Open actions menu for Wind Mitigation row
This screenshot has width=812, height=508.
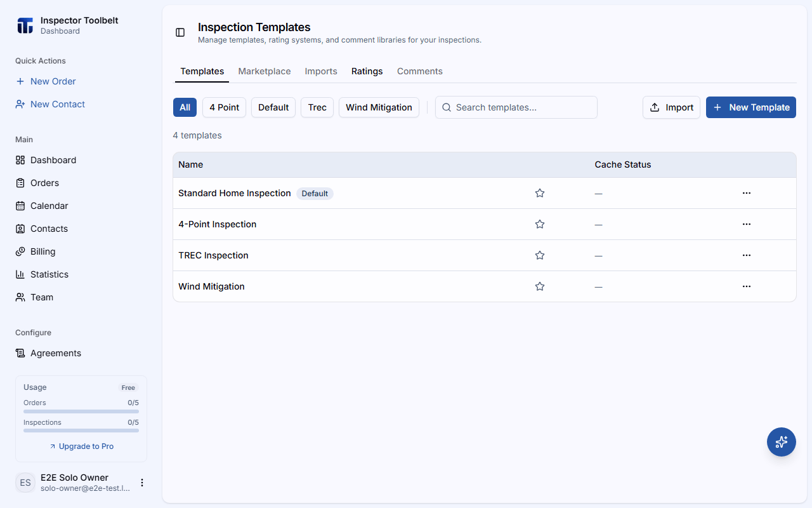click(x=747, y=286)
